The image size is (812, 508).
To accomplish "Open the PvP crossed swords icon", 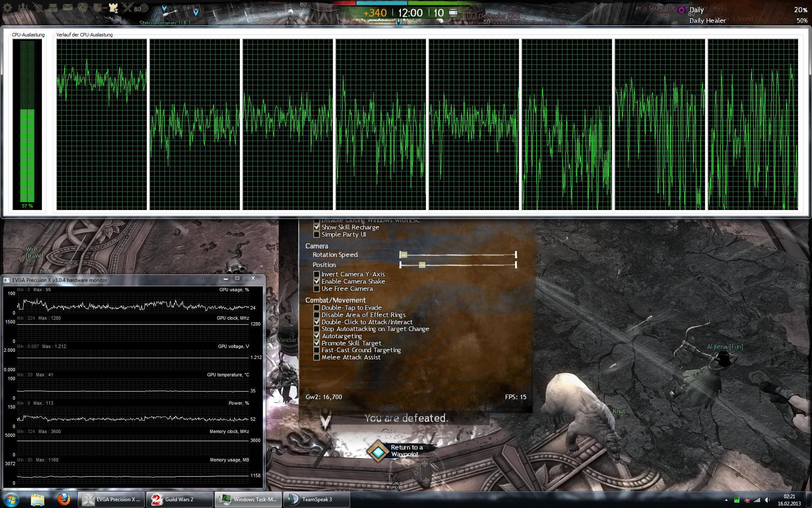I will tap(127, 8).
